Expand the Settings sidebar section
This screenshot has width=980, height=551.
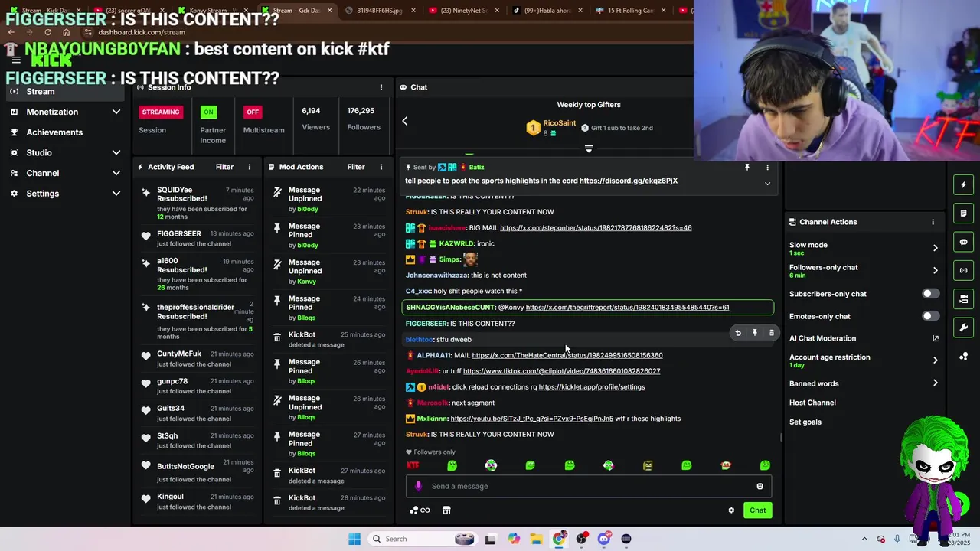pos(116,194)
